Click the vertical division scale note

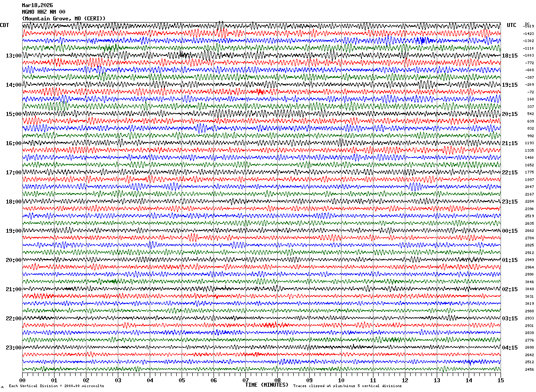tap(56, 386)
